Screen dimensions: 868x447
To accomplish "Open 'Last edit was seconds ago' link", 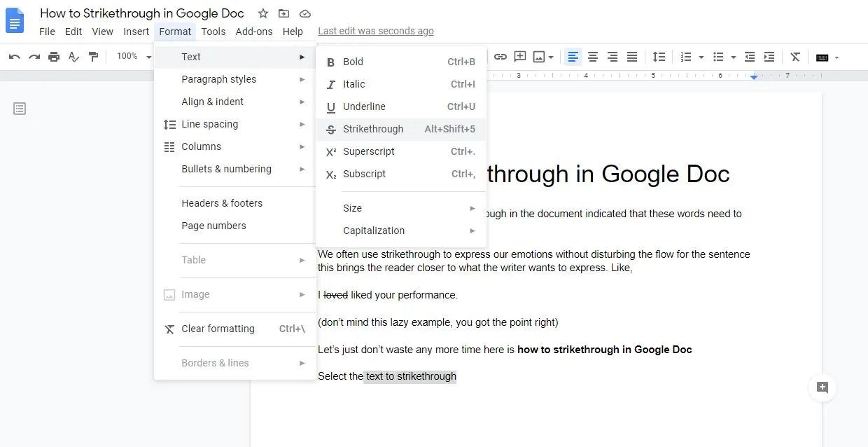I will [376, 32].
